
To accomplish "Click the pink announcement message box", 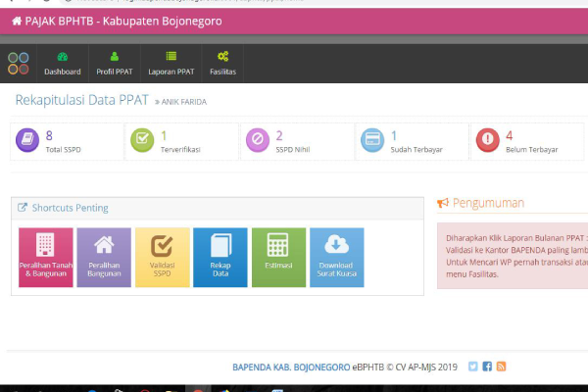I will coord(513,256).
